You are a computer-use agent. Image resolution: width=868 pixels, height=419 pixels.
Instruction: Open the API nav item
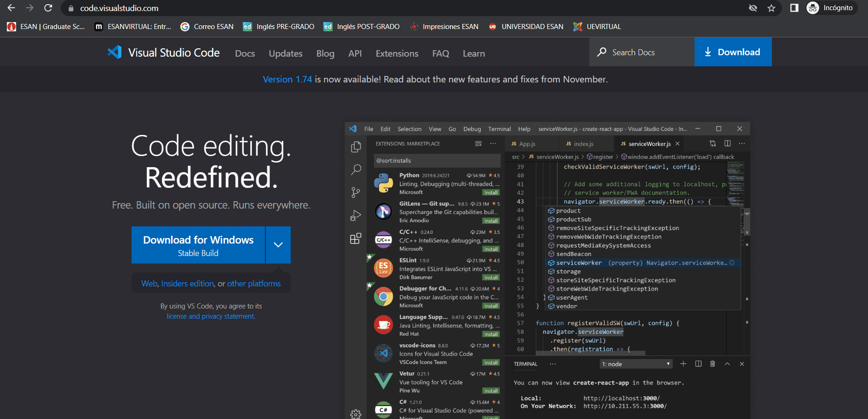(355, 53)
